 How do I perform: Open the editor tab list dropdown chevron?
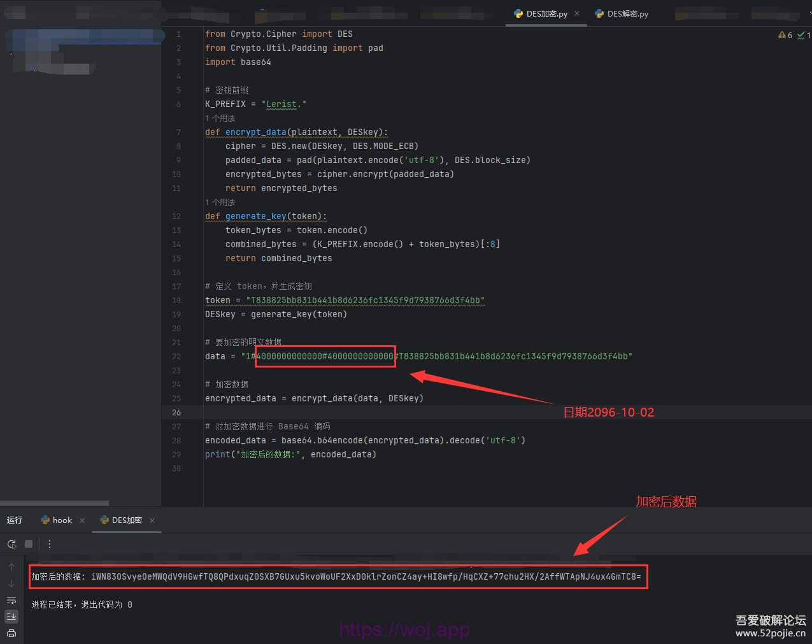click(x=809, y=14)
